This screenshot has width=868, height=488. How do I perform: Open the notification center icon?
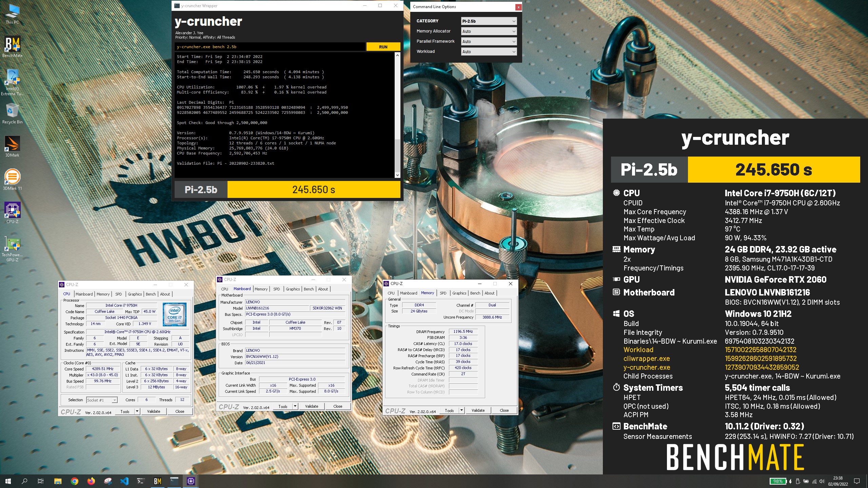[857, 481]
